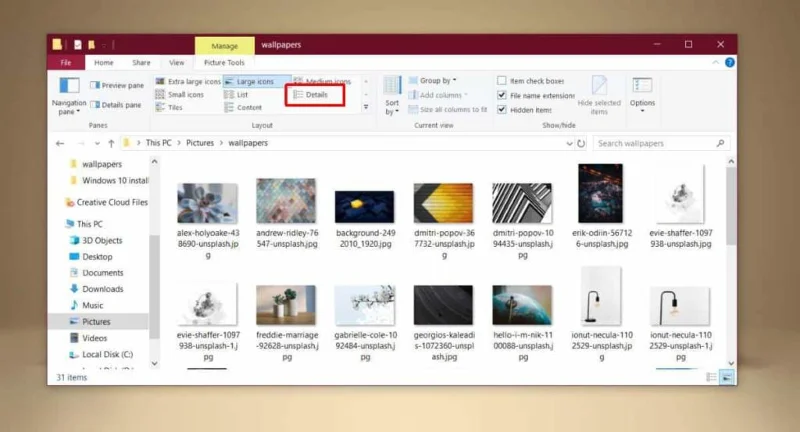Open the Sort by dropdown
Image resolution: width=800 pixels, height=432 pixels.
392,96
